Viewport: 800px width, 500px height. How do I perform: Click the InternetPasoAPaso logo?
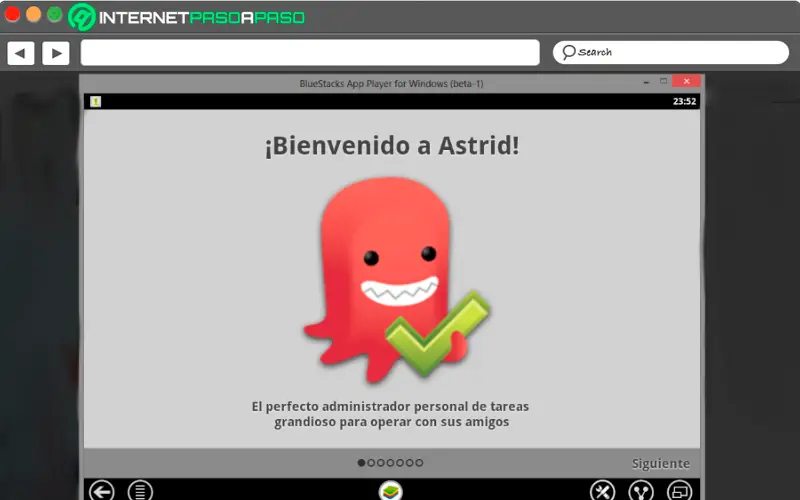pyautogui.click(x=187, y=17)
